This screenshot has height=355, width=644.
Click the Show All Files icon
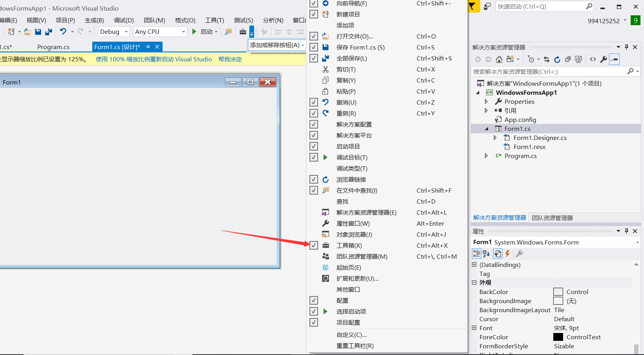click(578, 59)
